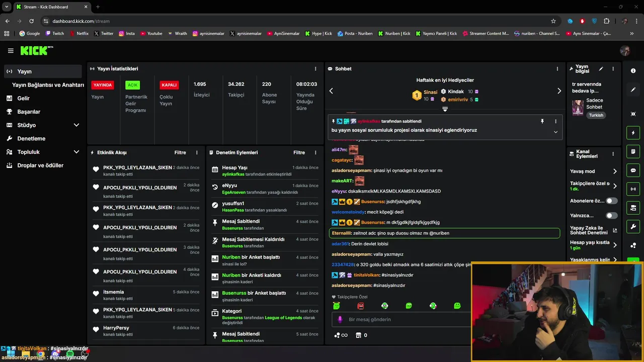
Task: Click the pencil icon in right sidebar
Action: point(633,89)
